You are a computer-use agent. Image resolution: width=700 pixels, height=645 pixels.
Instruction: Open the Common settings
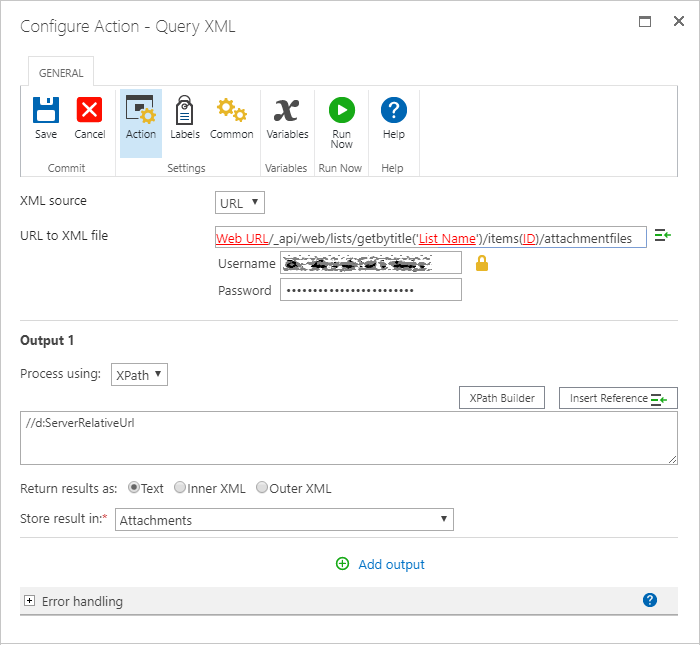point(231,118)
